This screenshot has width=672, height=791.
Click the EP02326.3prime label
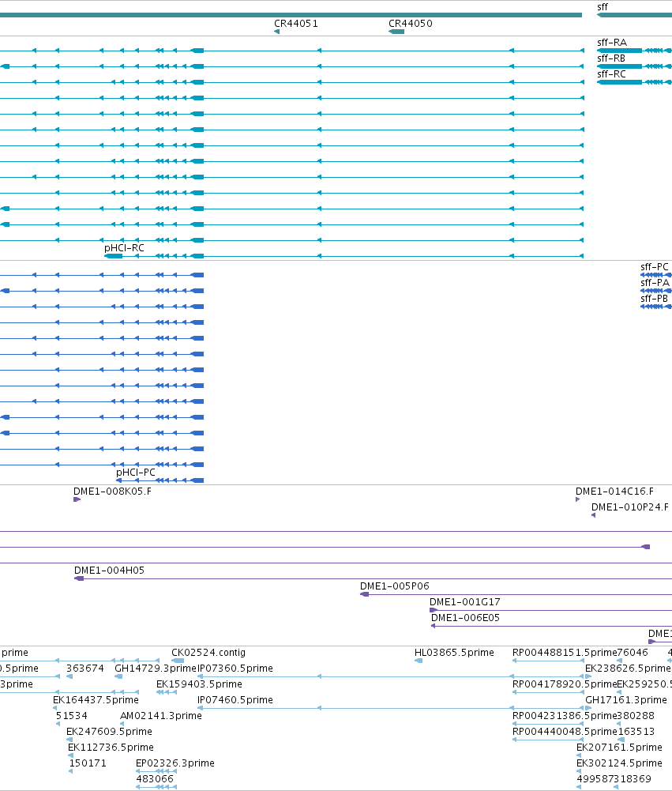175,763
